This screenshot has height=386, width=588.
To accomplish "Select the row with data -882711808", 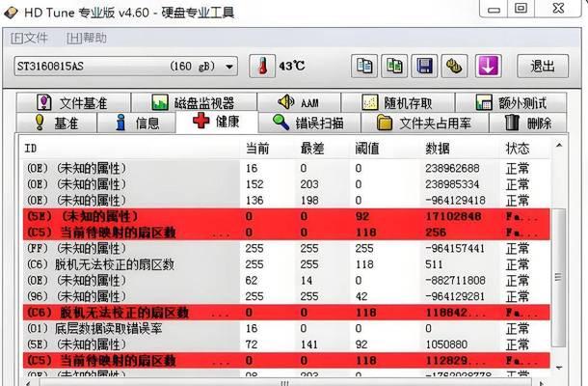I will click(286, 281).
